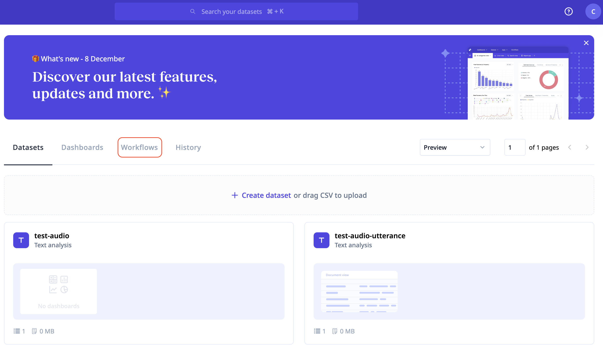Expand the Preview view dropdown
Viewport: 603px width, 364px height.
pos(455,147)
